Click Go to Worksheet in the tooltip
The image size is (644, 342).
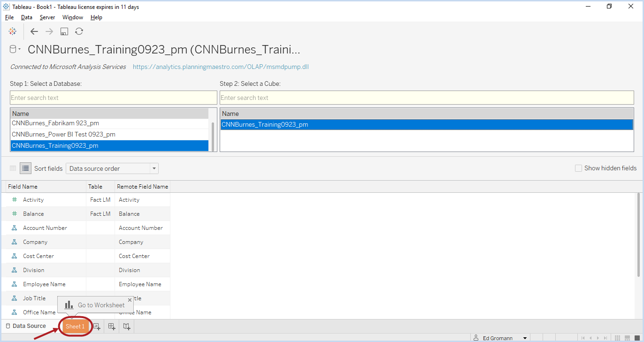(x=101, y=305)
